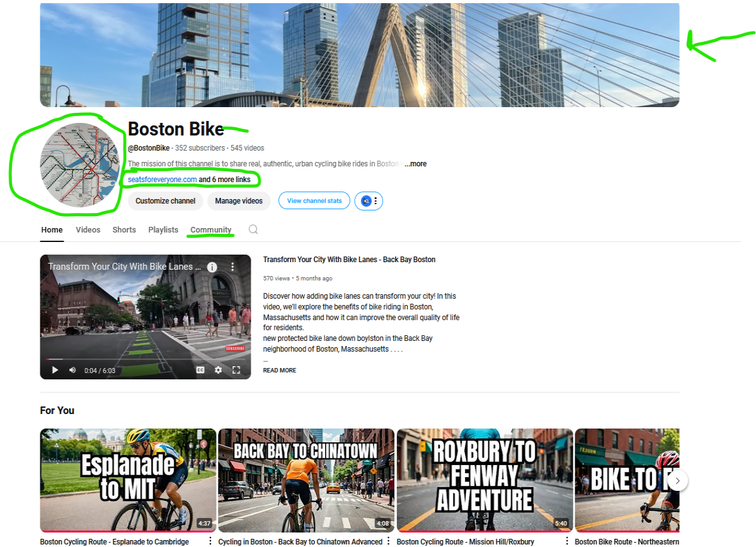Open 'Cycling in Boston - Back Bay to Chinatown Advanced' title
The height and width of the screenshot is (547, 756).
tap(301, 542)
